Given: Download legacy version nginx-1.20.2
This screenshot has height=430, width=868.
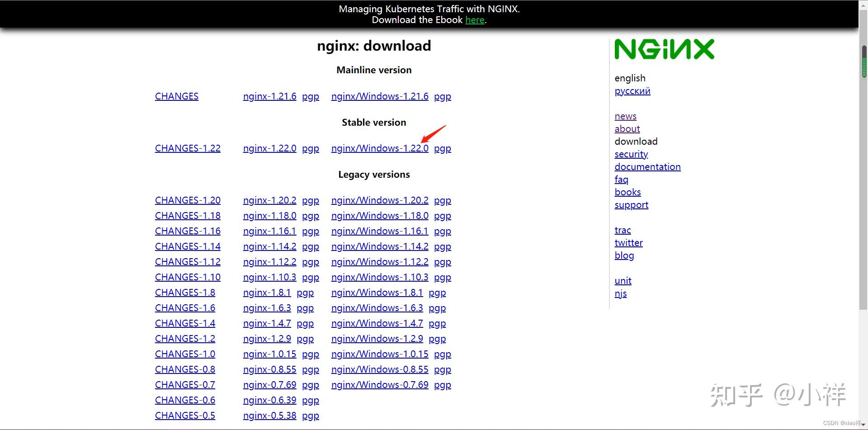Looking at the screenshot, I should coord(269,200).
